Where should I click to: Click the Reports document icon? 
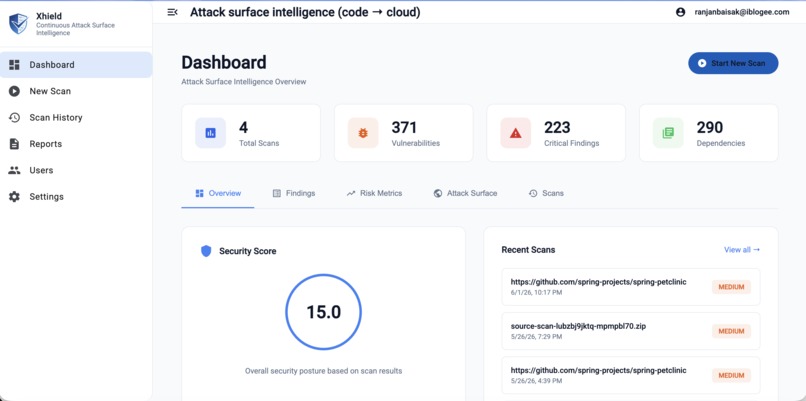point(14,144)
